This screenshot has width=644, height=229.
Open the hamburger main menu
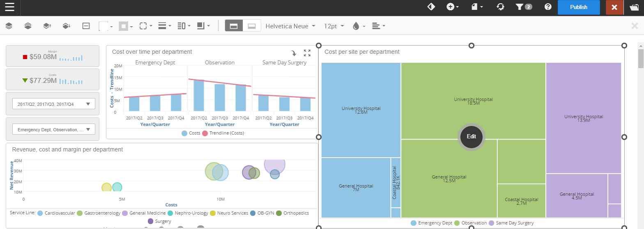(9, 7)
